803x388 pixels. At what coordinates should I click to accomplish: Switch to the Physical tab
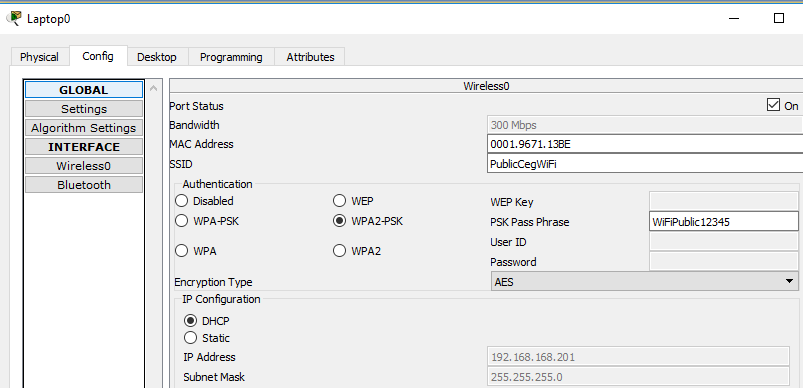pos(39,57)
